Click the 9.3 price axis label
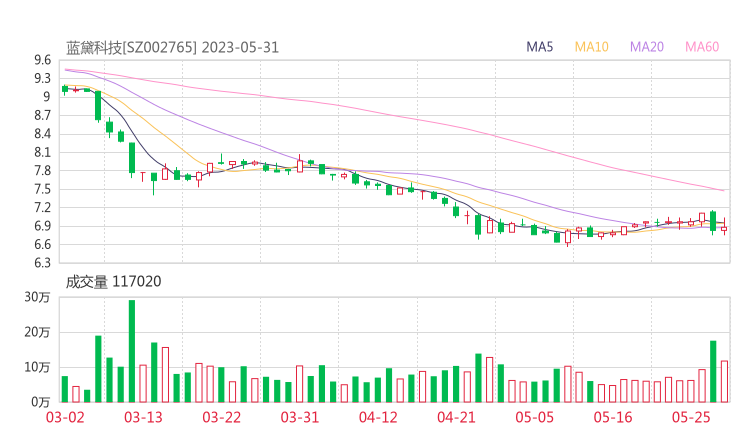 tap(42, 78)
